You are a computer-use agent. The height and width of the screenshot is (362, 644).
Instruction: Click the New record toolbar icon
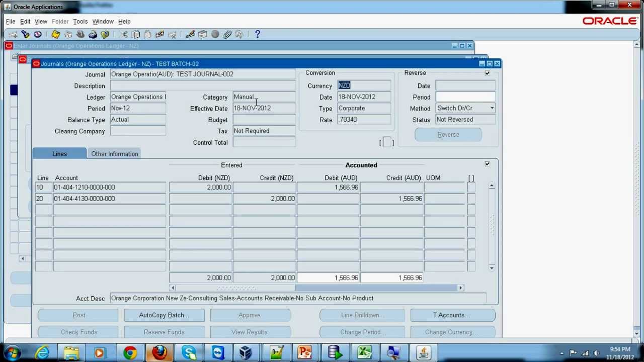click(13, 34)
